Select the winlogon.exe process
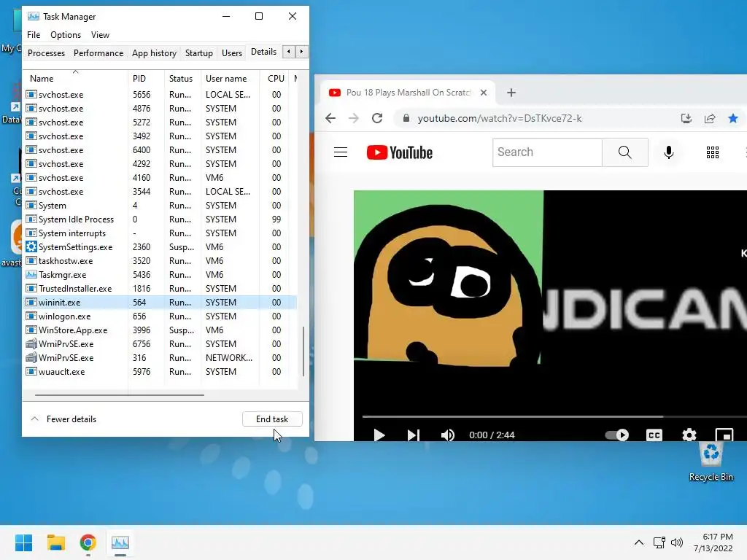The width and height of the screenshot is (747, 560). (x=160, y=316)
